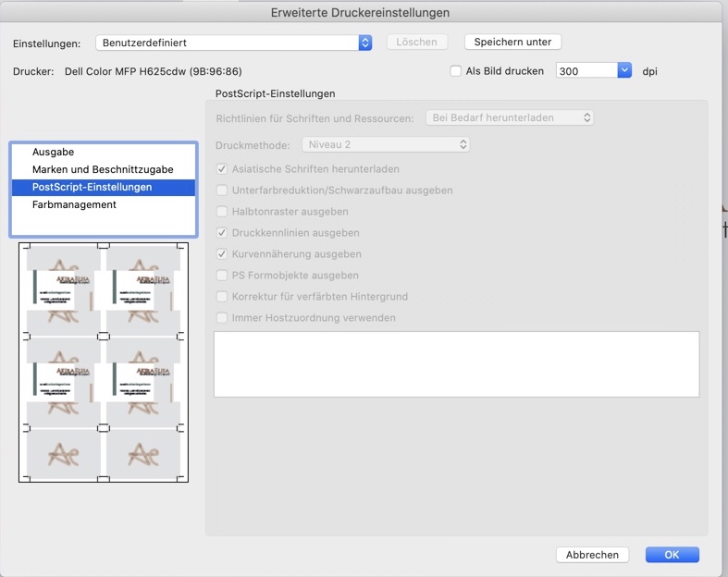Check Unterfarbreduktion/Schwarzaufbau ausgeben option

coord(221,190)
